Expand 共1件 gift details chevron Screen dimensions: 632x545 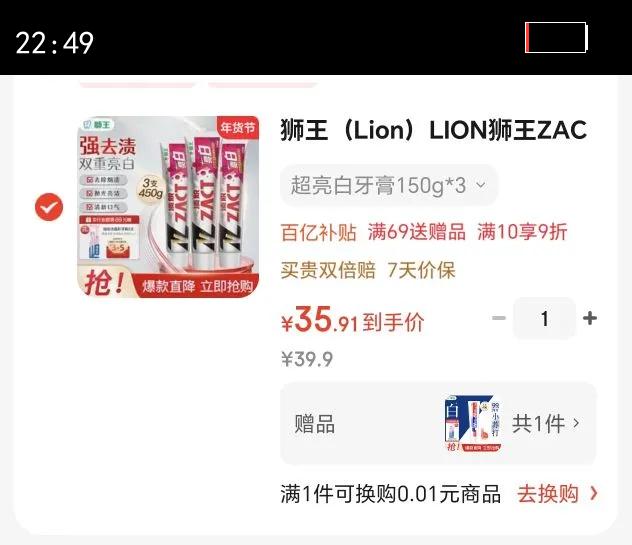pyautogui.click(x=576, y=423)
